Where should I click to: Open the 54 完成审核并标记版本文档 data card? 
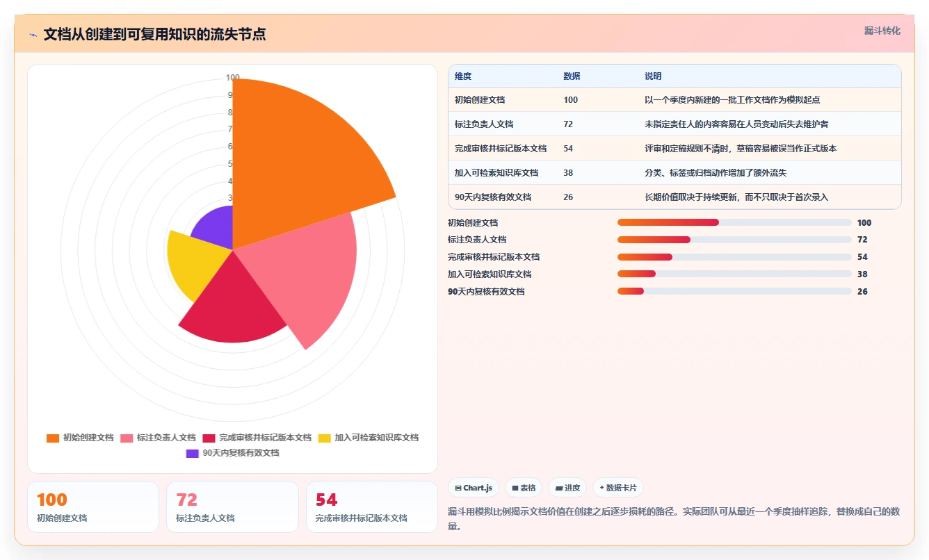point(372,507)
